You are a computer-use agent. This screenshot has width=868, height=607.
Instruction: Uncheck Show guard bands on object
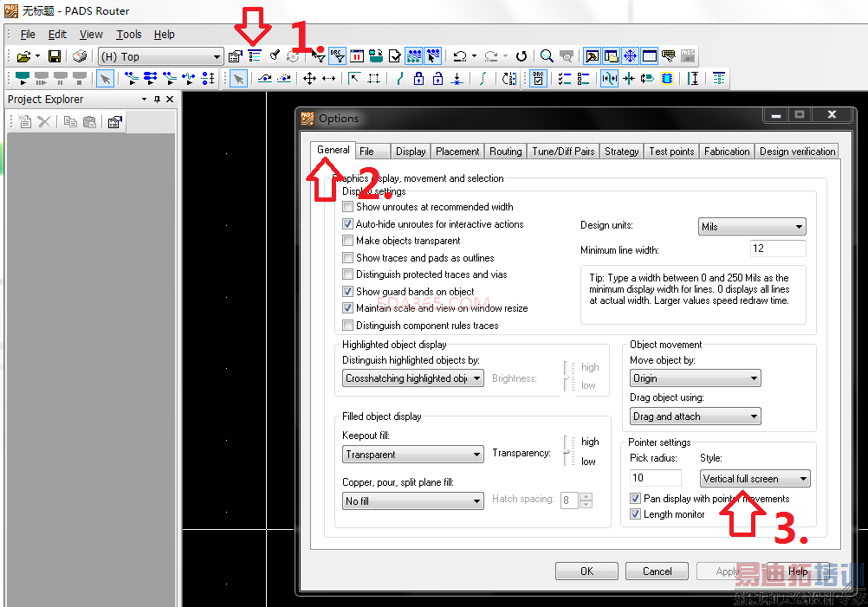347,292
